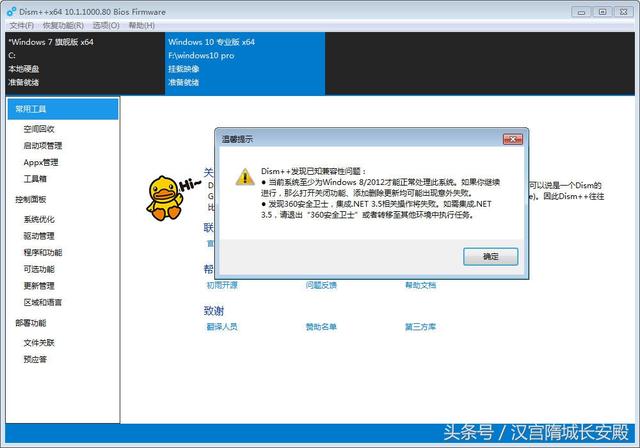Click the 确定 button in the dialog
The width and height of the screenshot is (640, 448).
[x=491, y=257]
